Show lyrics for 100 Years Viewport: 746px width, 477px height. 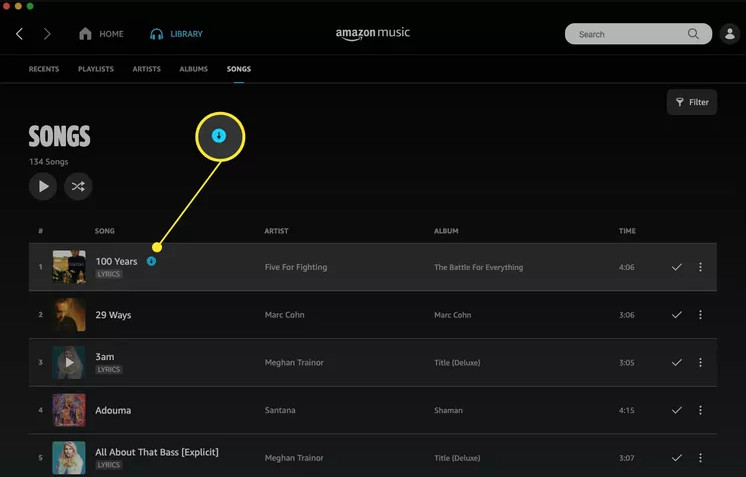108,274
